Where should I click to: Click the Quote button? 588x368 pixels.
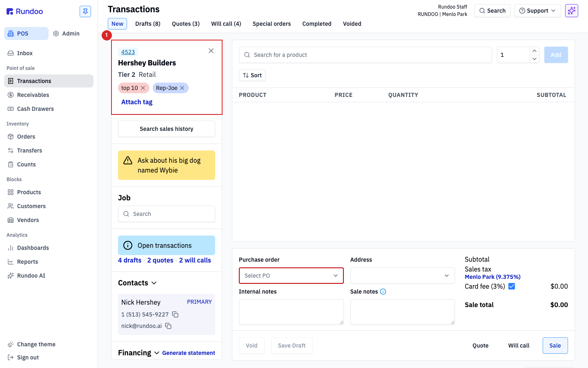(481, 346)
